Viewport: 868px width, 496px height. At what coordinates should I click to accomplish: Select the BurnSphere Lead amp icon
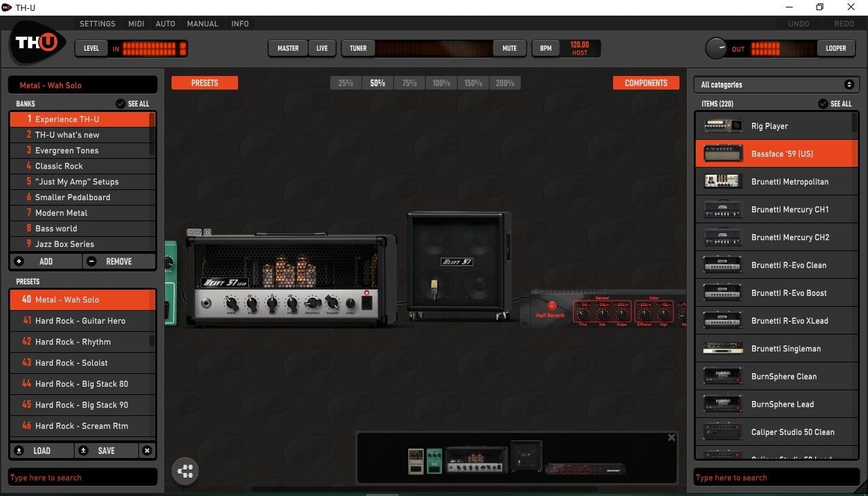723,404
